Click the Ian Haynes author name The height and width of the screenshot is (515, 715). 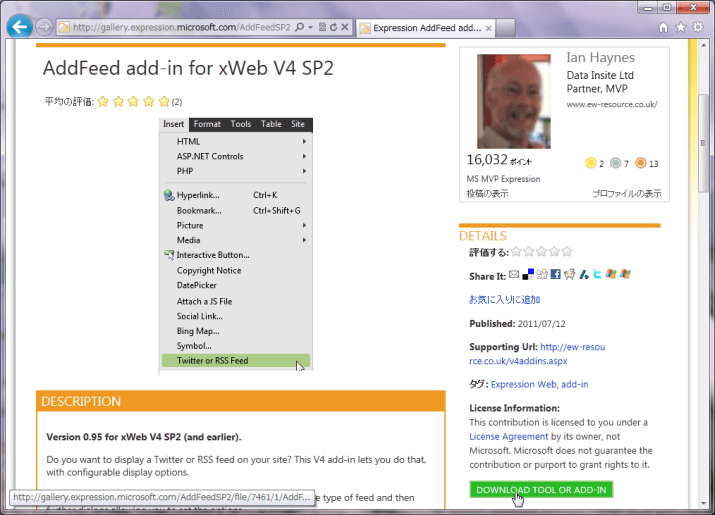point(600,57)
